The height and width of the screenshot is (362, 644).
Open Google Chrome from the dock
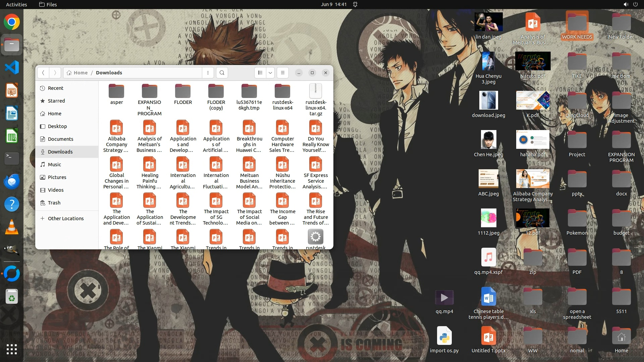coord(12,22)
